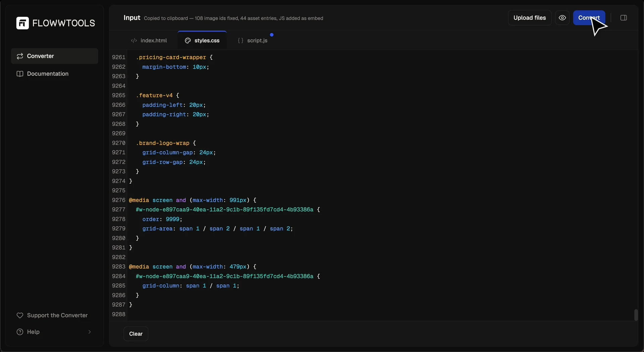
Task: Click the Copied to clipboard status message
Action: (233, 18)
